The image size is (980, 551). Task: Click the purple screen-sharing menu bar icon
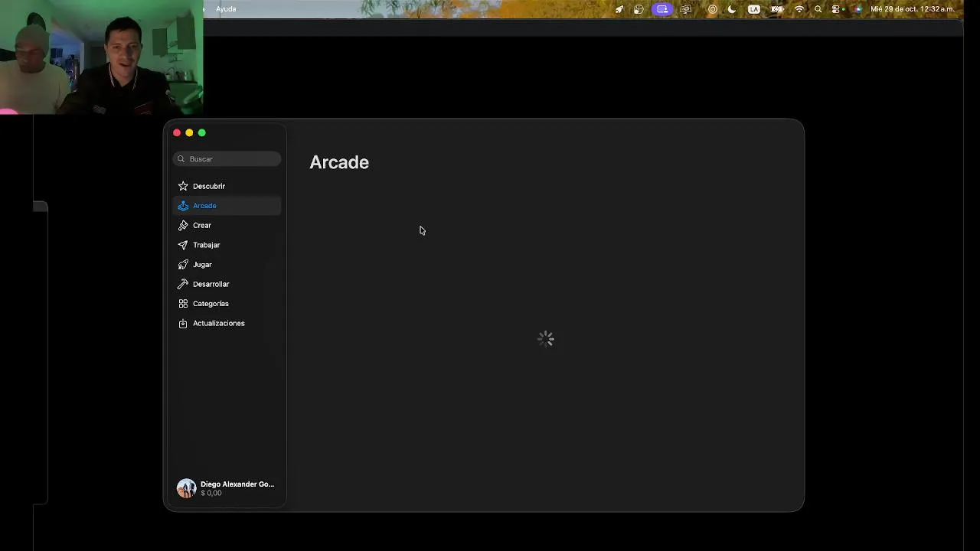pyautogui.click(x=662, y=9)
